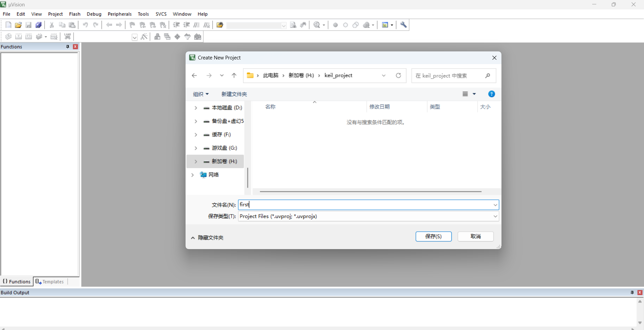Screen dimensions: 644x330
Task: Open the Project menu
Action: [x=55, y=14]
